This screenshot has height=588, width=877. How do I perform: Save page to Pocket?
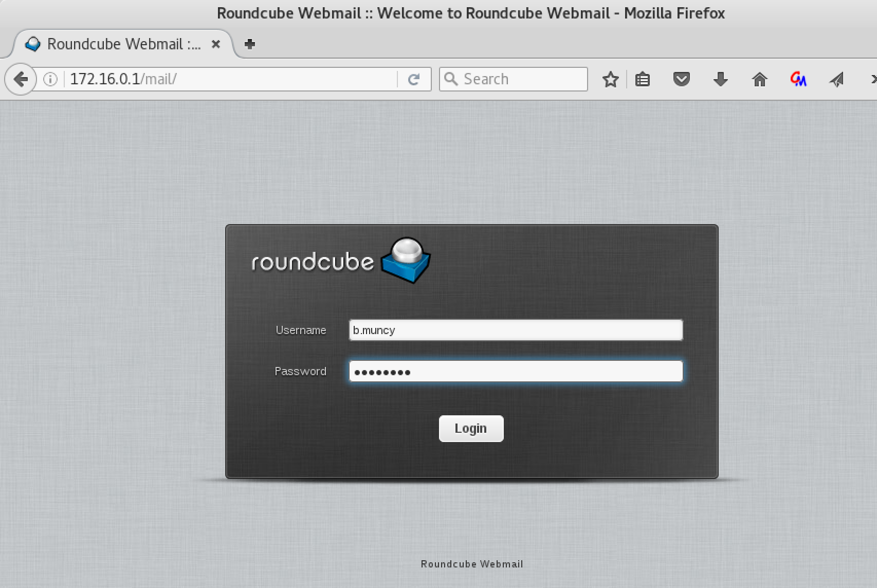(x=682, y=79)
